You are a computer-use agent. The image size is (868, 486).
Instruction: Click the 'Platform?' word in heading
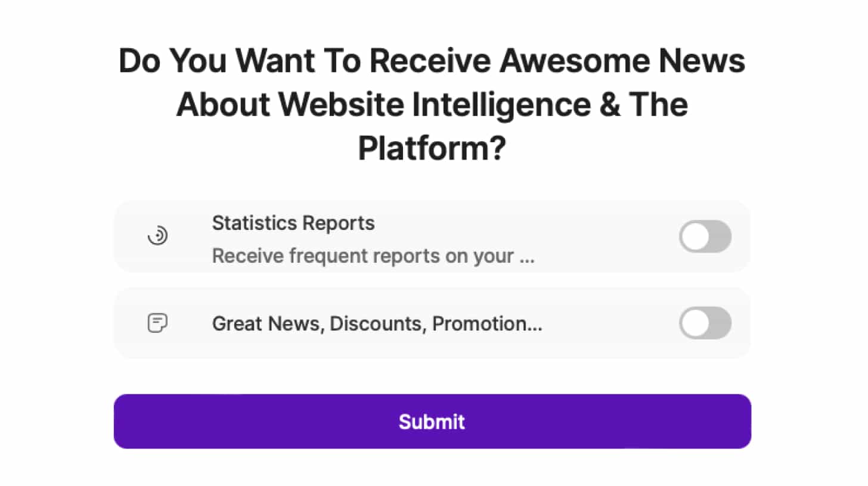click(x=432, y=148)
